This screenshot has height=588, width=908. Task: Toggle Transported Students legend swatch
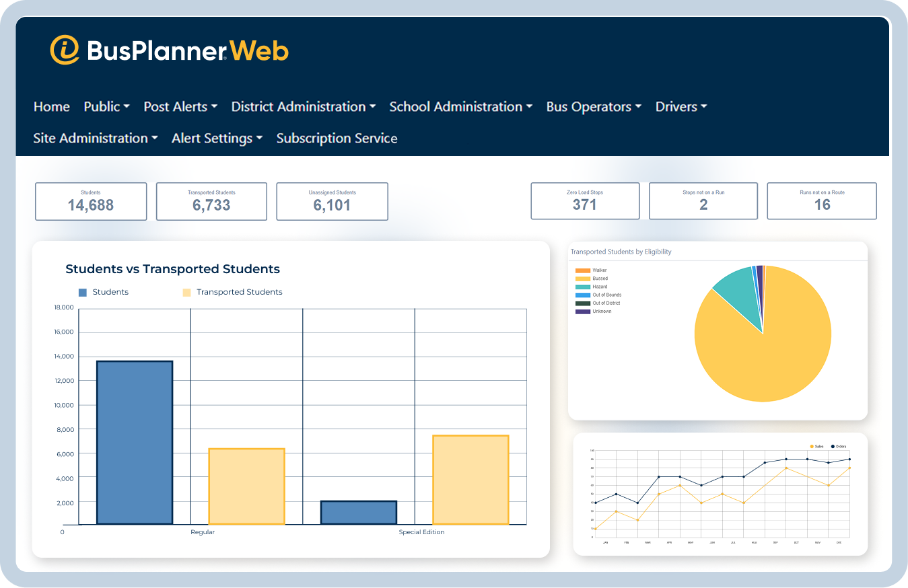click(x=186, y=292)
